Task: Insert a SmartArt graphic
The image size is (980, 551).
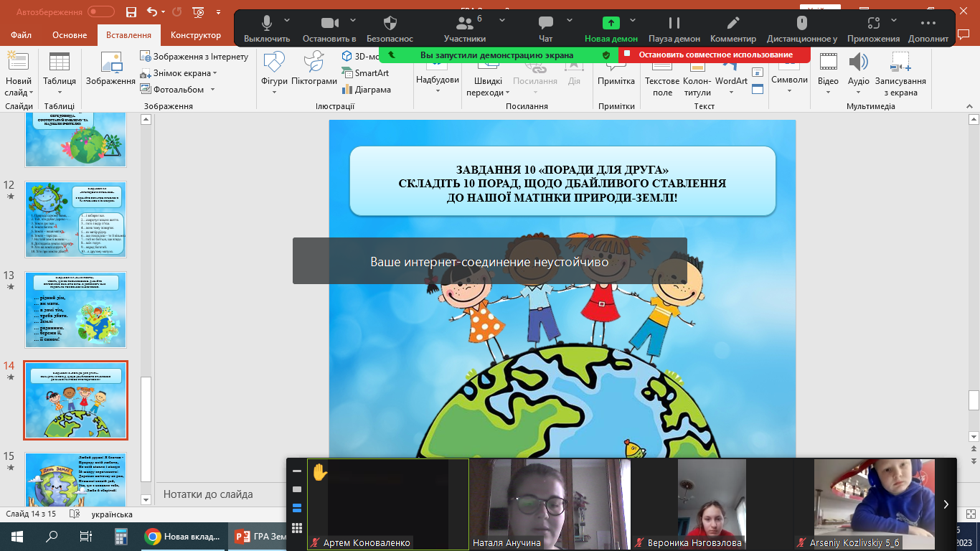Action: [366, 73]
